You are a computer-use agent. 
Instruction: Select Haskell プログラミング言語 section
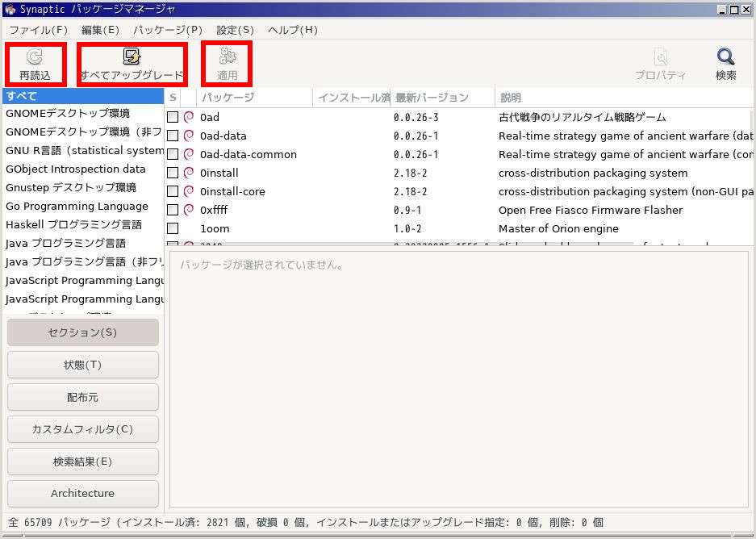point(83,224)
